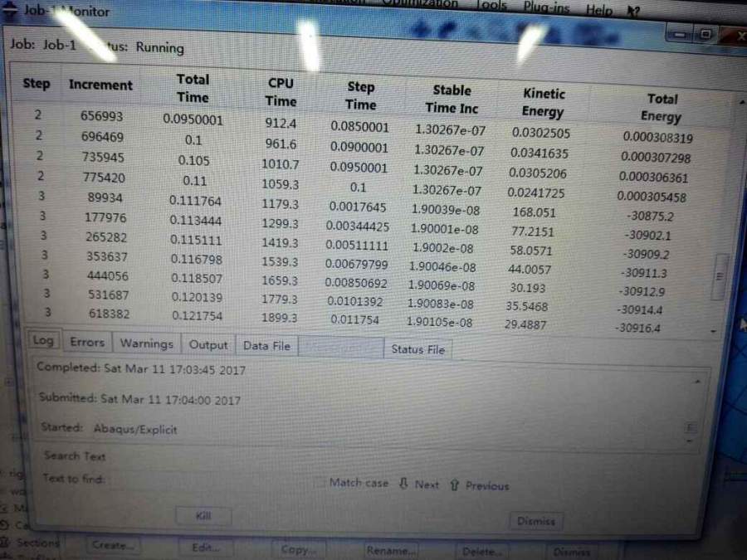Select total energy value 0.000308319
747x560 pixels.
coord(657,138)
